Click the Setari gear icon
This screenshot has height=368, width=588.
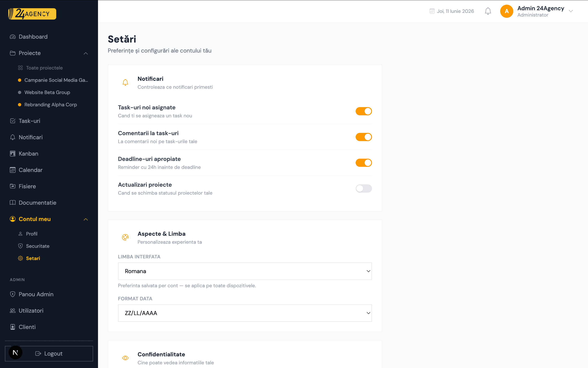(x=20, y=258)
